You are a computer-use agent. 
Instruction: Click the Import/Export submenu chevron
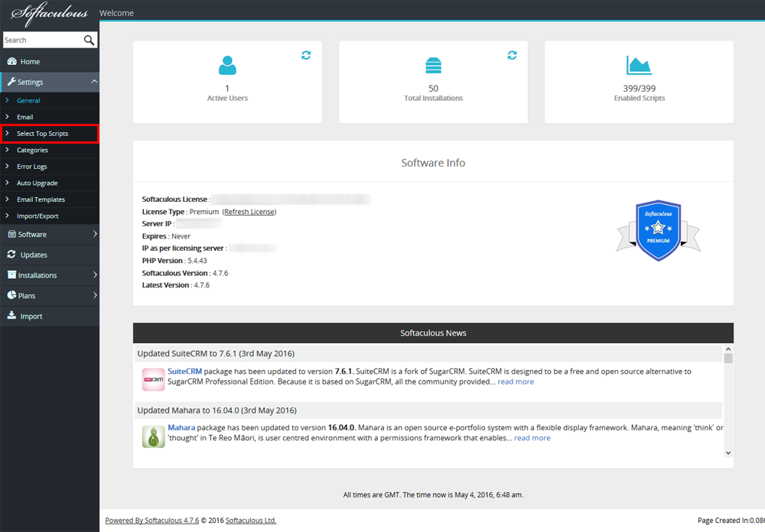(7, 216)
